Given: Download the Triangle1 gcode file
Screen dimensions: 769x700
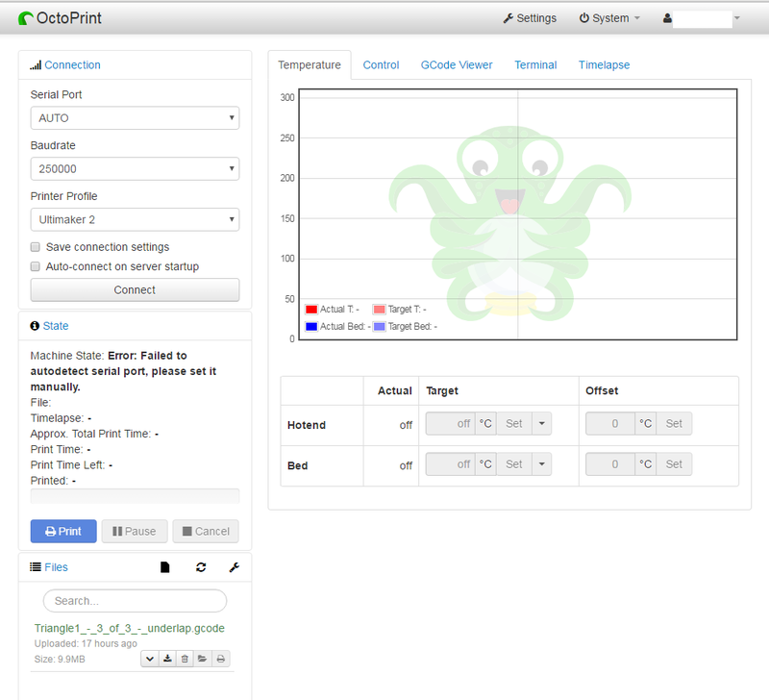Looking at the screenshot, I should (167, 659).
